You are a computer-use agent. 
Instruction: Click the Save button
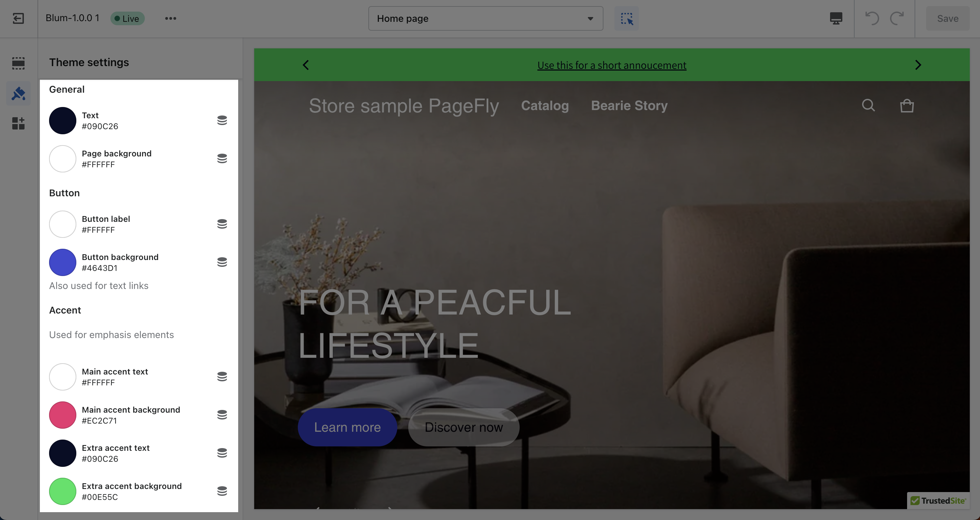pyautogui.click(x=948, y=18)
